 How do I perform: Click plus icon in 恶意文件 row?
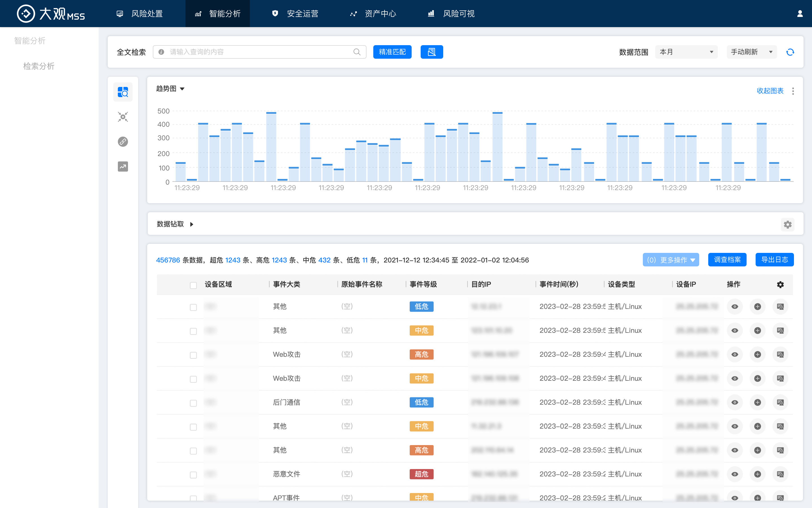758,474
